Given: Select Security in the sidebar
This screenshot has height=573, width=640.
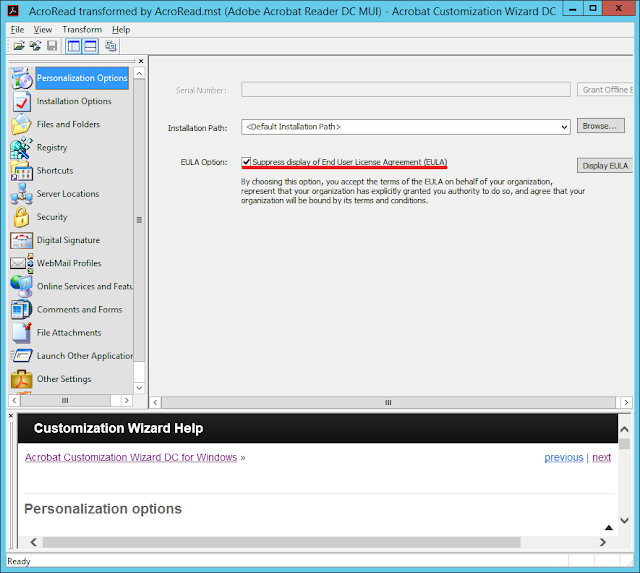Looking at the screenshot, I should point(52,217).
